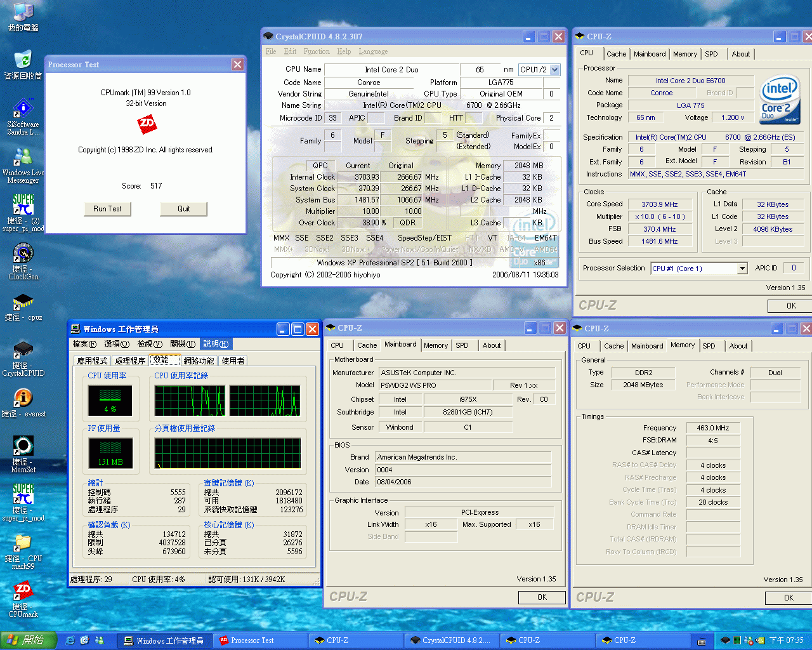Open the About tab in top-right CPU-Z window

[x=740, y=54]
